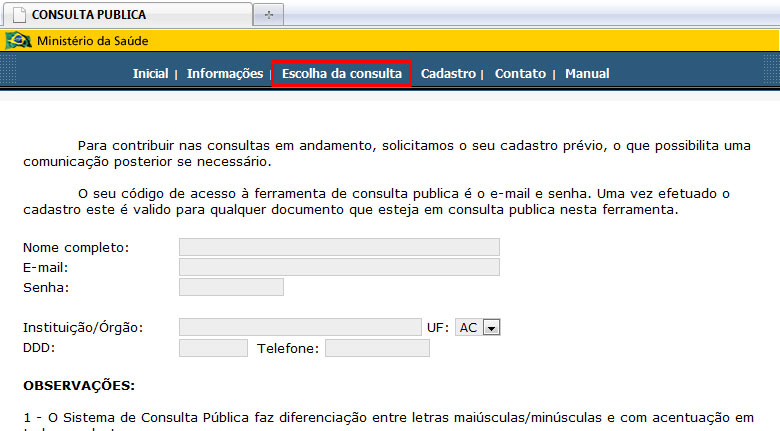Open Escolha da consulta in navigation

(341, 73)
